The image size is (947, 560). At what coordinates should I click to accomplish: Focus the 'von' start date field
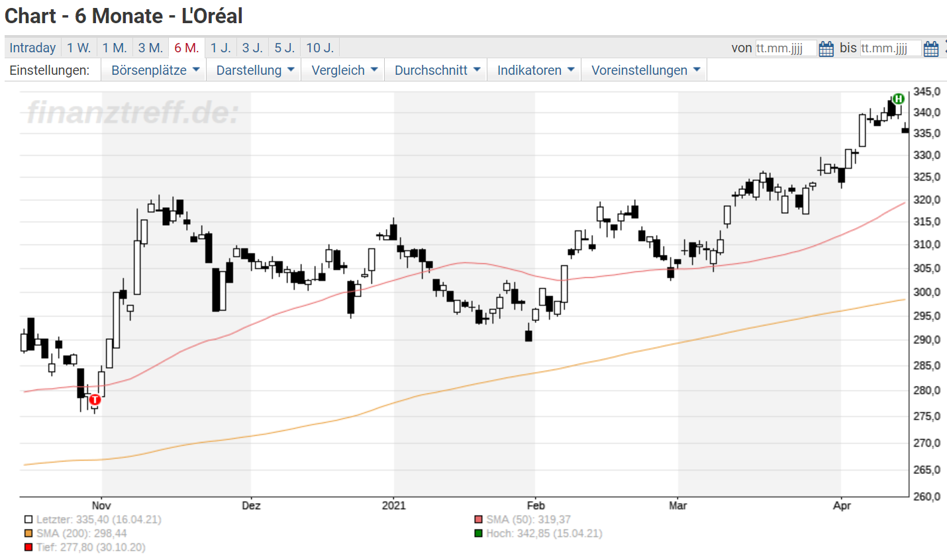coord(785,48)
